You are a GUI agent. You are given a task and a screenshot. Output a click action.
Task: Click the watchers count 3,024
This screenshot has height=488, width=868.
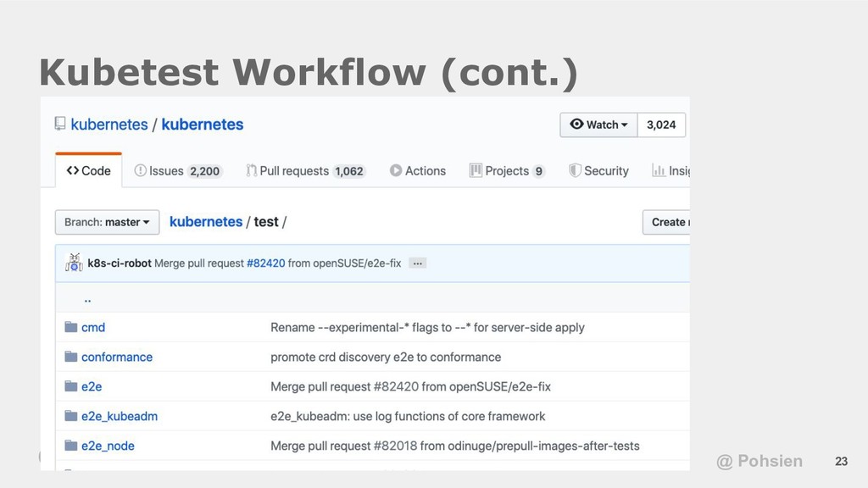click(661, 125)
